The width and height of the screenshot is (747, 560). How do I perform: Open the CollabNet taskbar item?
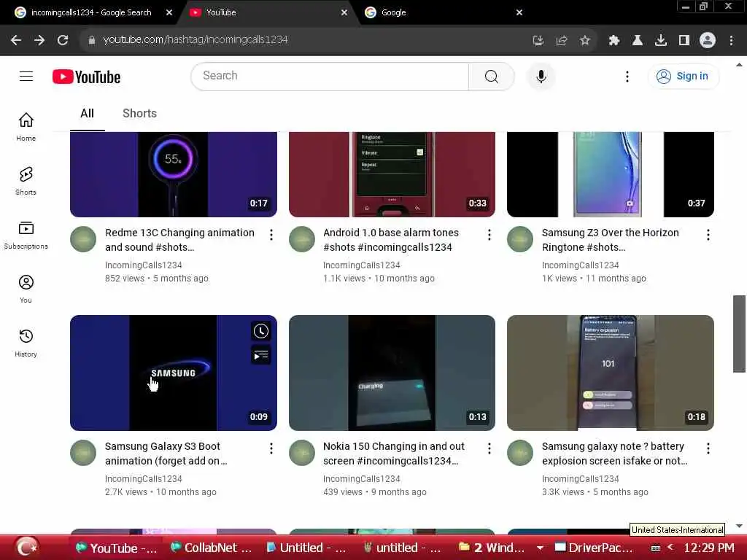coord(212,548)
